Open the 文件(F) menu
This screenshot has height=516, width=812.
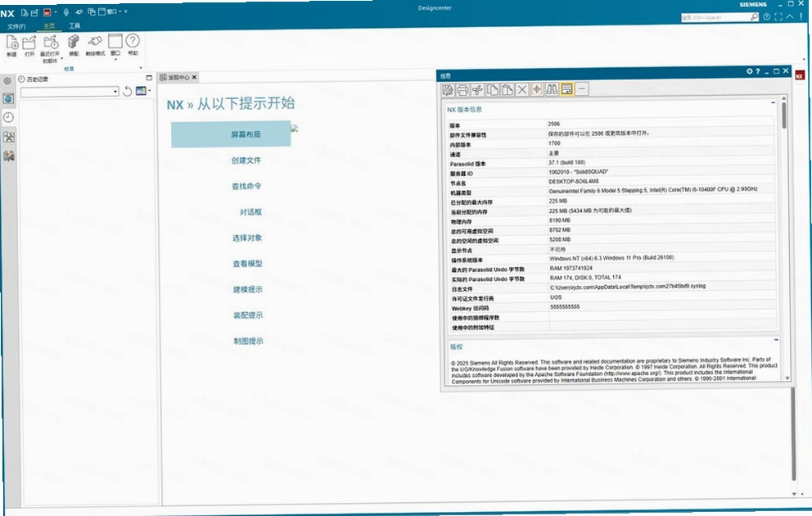pos(16,26)
